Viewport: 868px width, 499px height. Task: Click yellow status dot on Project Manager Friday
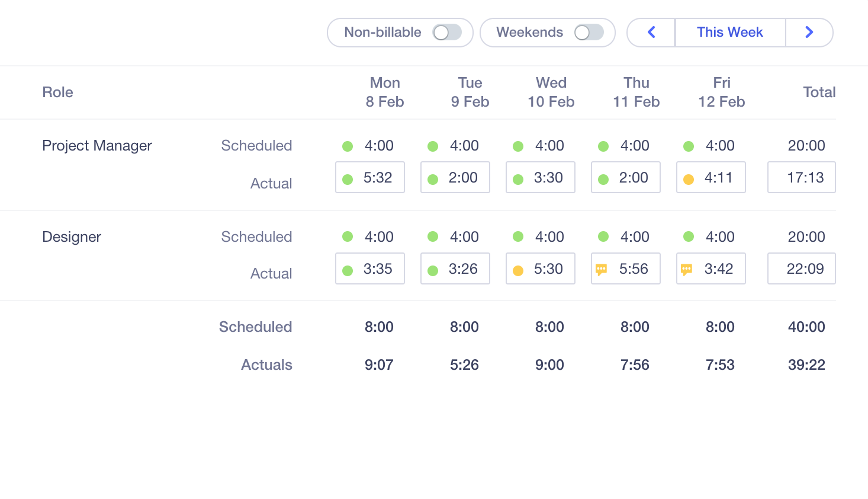689,179
